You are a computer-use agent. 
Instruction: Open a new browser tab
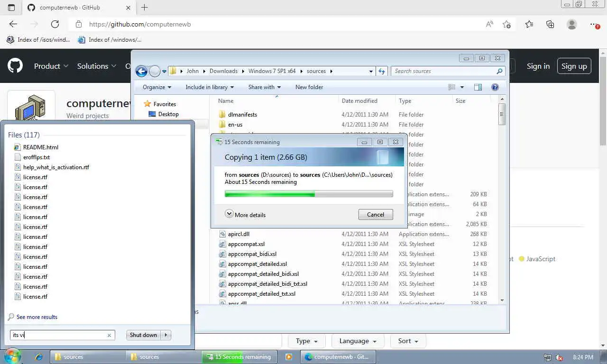tap(145, 7)
